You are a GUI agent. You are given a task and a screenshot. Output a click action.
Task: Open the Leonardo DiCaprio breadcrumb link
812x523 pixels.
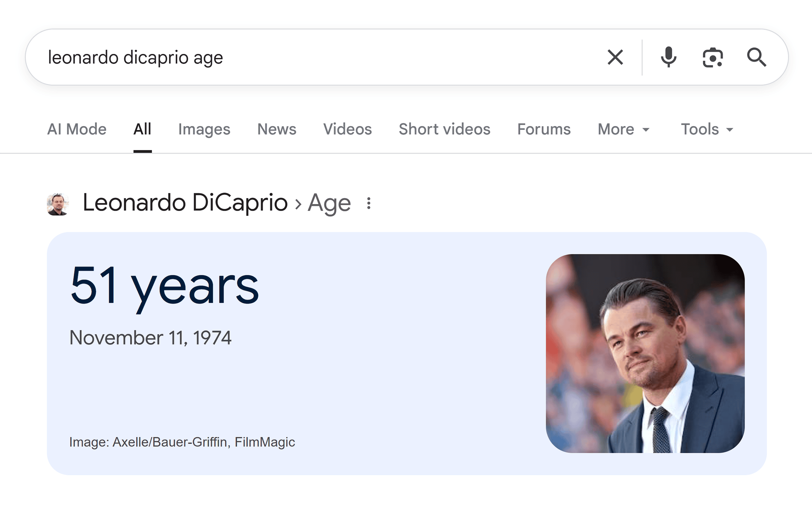[x=184, y=202]
